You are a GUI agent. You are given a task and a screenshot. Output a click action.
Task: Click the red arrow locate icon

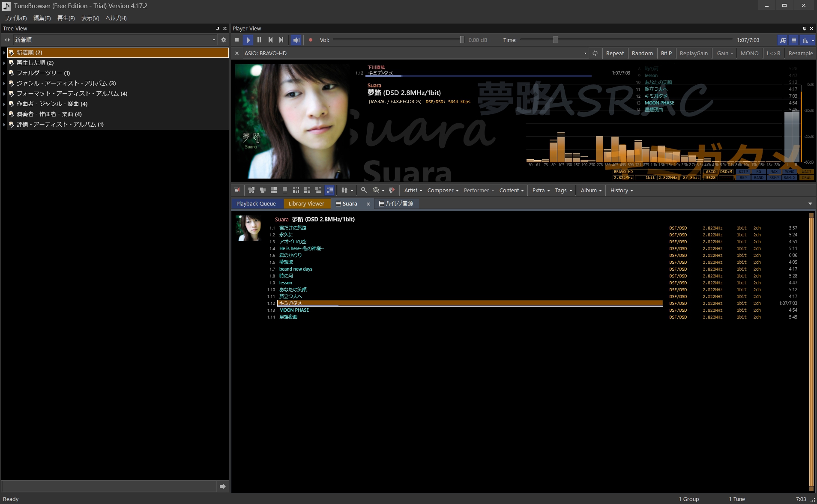pyautogui.click(x=392, y=190)
